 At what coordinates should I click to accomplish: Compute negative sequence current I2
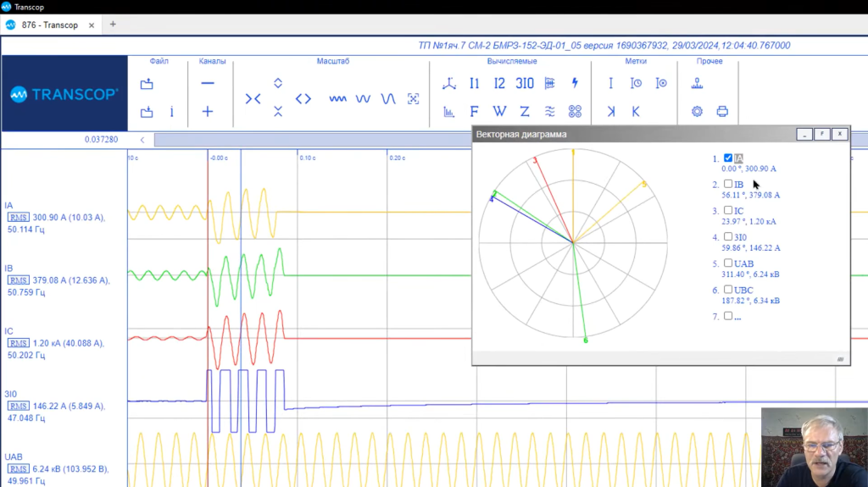[499, 84]
